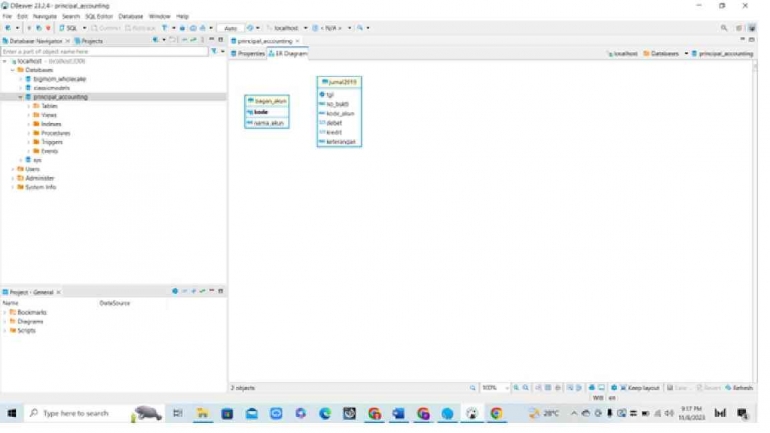Focus the object name filter field

104,51
